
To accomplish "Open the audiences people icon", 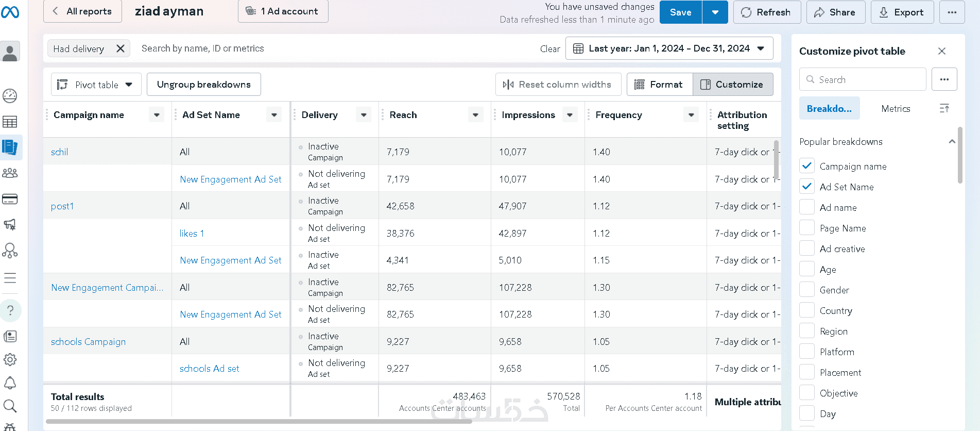I will (10, 173).
